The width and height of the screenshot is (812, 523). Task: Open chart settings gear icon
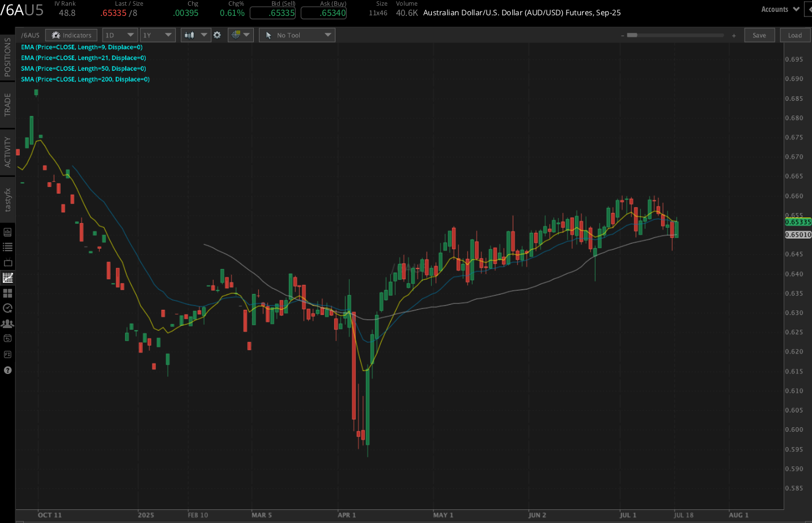pyautogui.click(x=217, y=35)
